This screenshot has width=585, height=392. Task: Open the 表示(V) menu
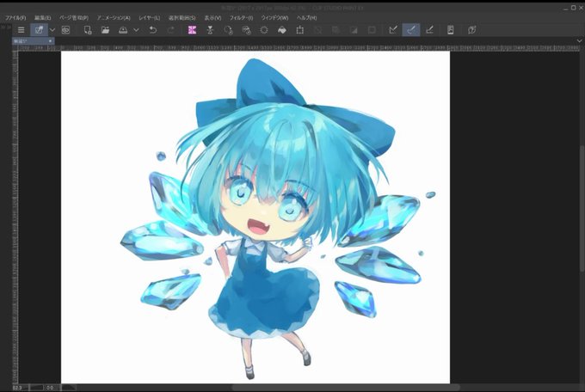(x=212, y=17)
